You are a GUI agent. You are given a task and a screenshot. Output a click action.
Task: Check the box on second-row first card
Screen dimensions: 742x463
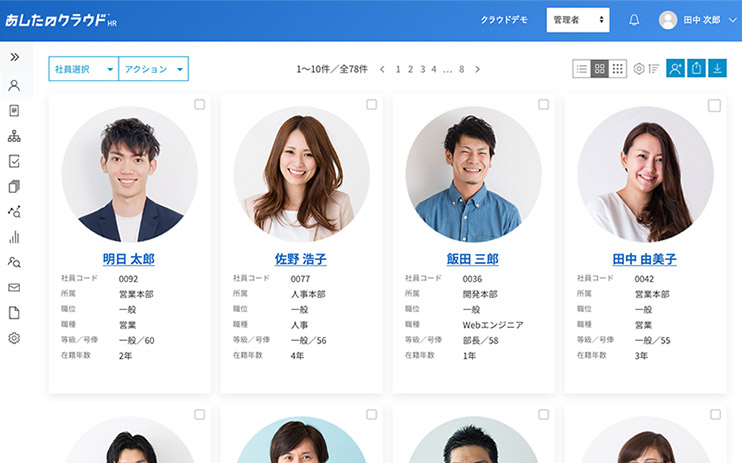click(200, 414)
